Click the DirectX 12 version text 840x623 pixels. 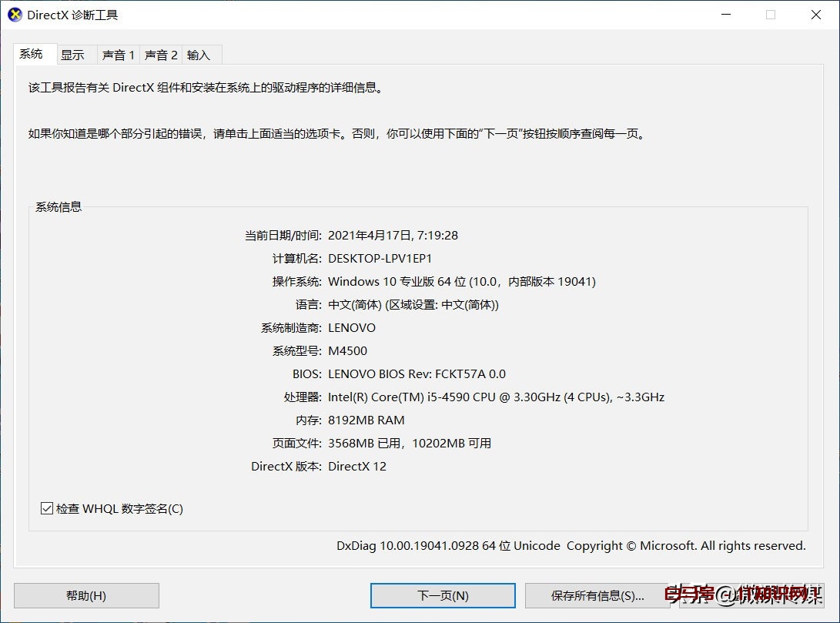pos(358,466)
